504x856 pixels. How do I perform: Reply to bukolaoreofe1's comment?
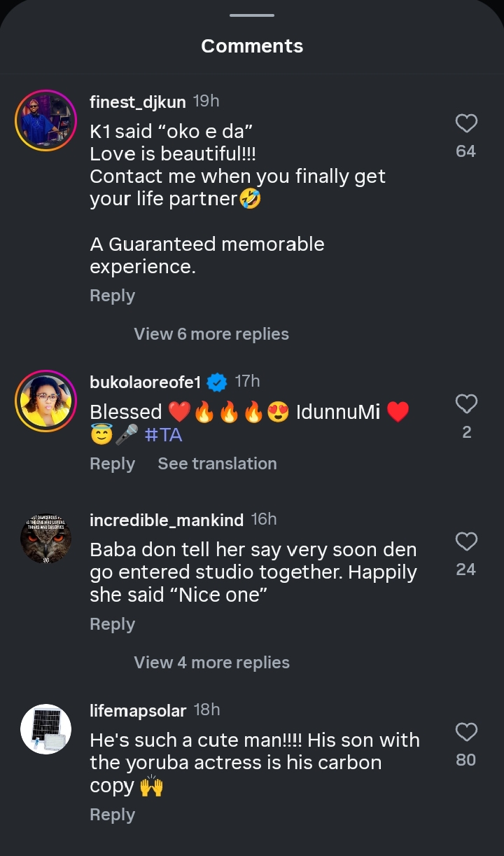coord(112,464)
